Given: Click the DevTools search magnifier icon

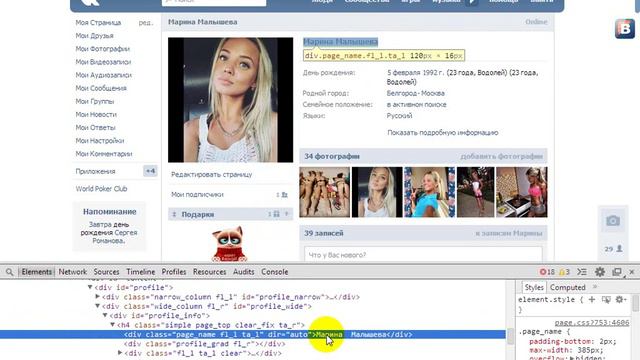Looking at the screenshot, I should point(9,272).
